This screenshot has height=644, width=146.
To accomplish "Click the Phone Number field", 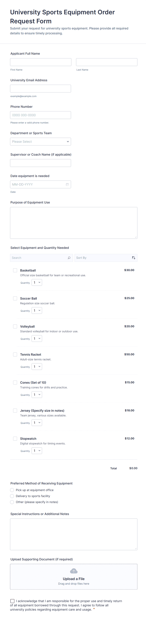I will [x=41, y=115].
